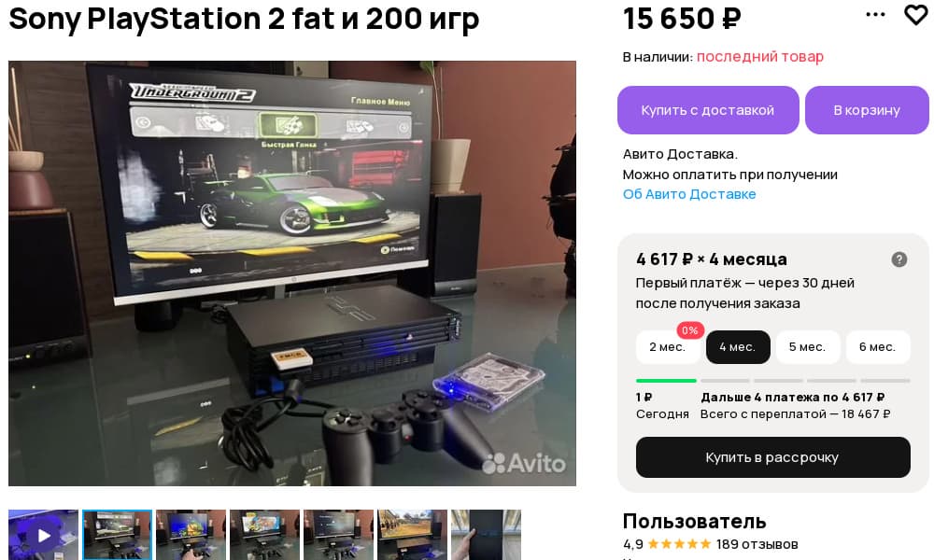Screen dimensions: 934x560
Task: Click the main PlayStation 2 product photo
Action: click(x=291, y=273)
